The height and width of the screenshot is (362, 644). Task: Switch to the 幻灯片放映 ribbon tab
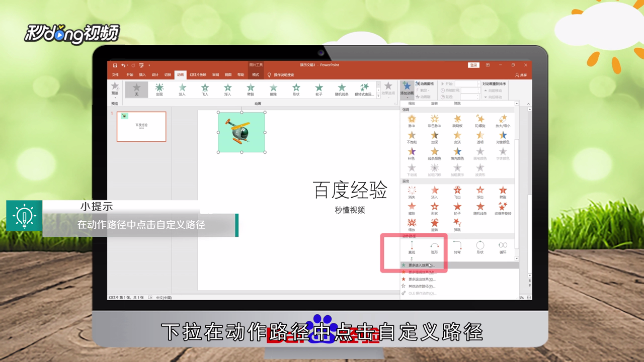198,75
